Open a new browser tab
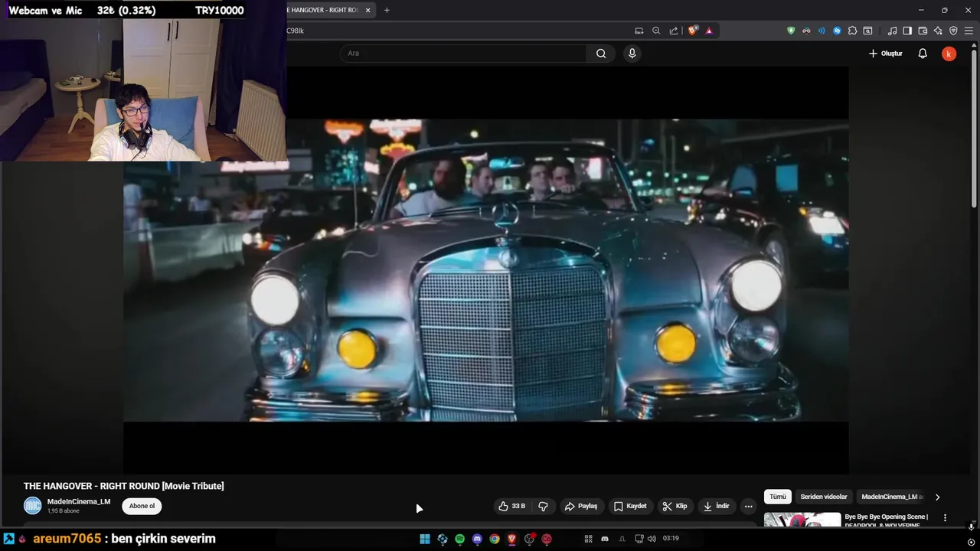This screenshot has width=980, height=551. pyautogui.click(x=387, y=10)
